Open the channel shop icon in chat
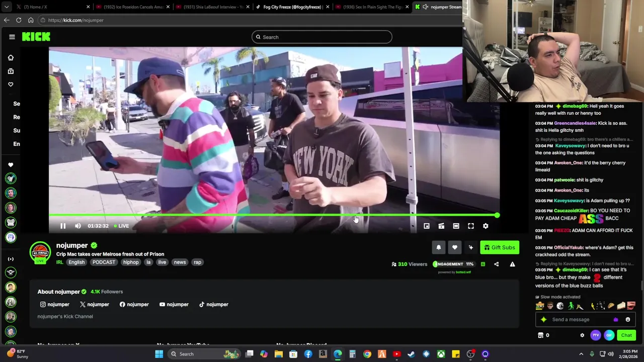The height and width of the screenshot is (362, 644). pyautogui.click(x=541, y=335)
